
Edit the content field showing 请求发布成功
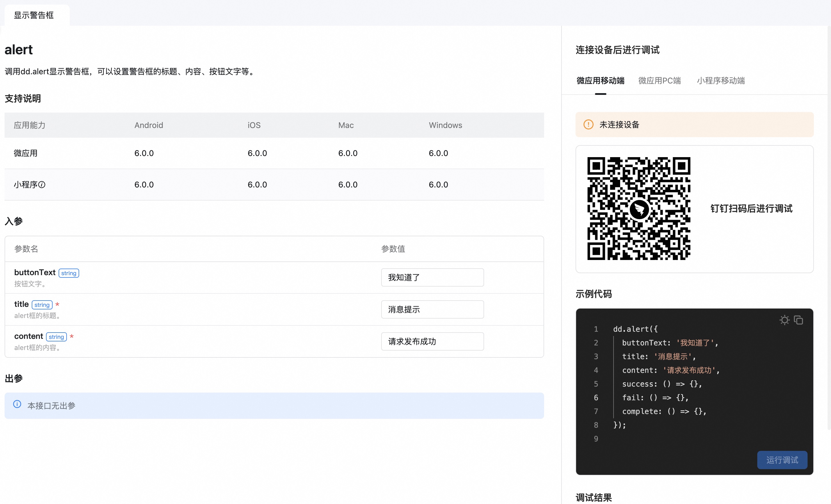[432, 342]
